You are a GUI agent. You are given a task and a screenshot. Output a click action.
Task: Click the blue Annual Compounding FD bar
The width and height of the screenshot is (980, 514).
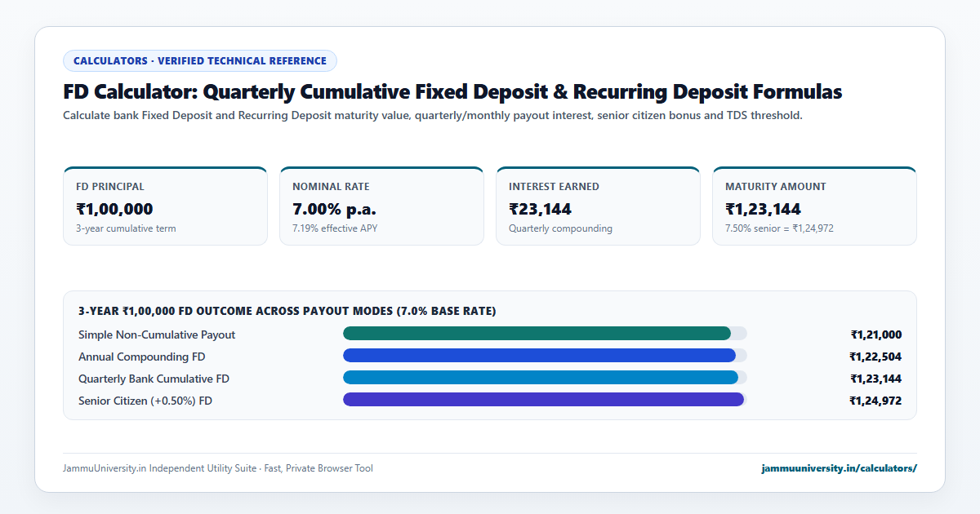click(539, 355)
